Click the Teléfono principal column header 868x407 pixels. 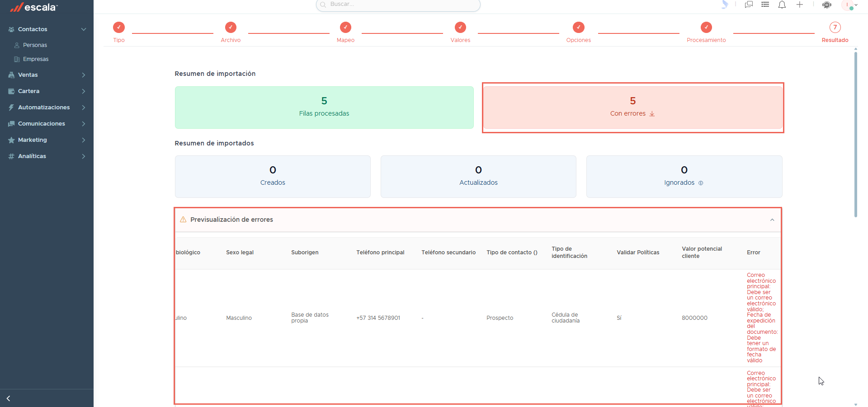(380, 253)
